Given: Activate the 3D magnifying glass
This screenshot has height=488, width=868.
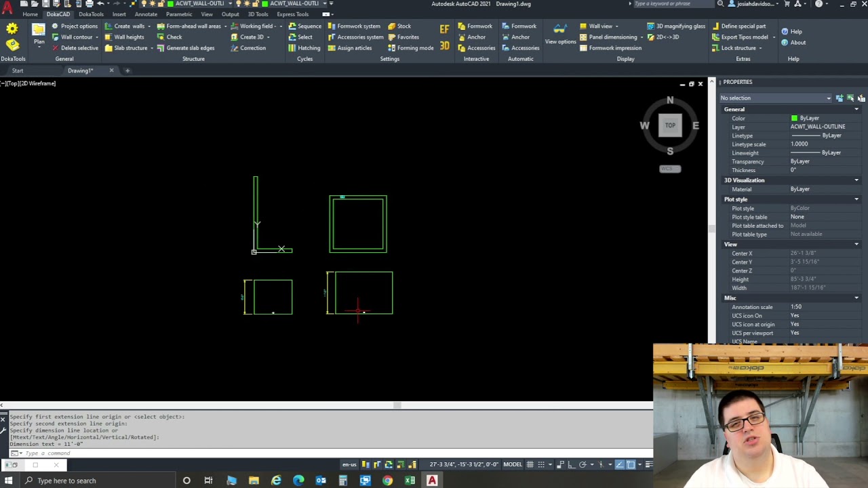Looking at the screenshot, I should [676, 26].
